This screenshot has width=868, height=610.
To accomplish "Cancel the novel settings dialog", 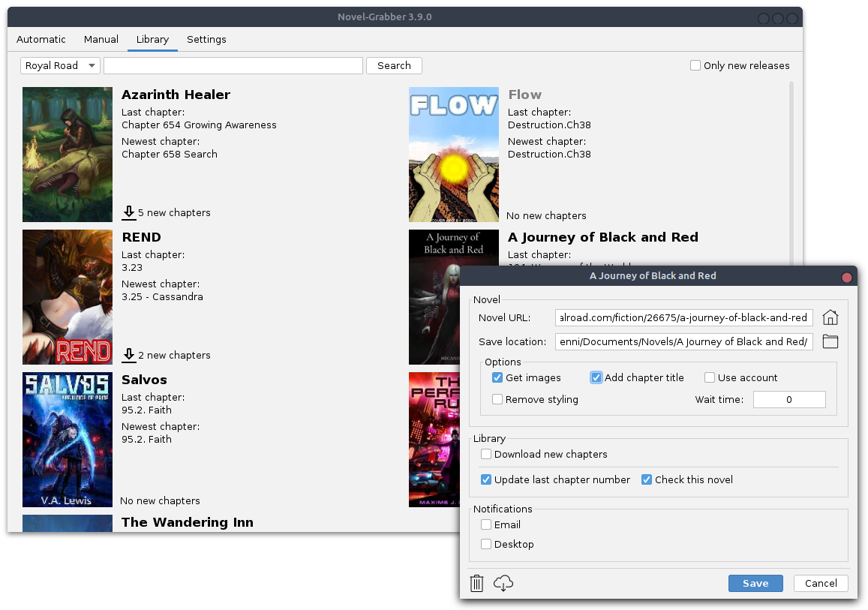I will 821,583.
